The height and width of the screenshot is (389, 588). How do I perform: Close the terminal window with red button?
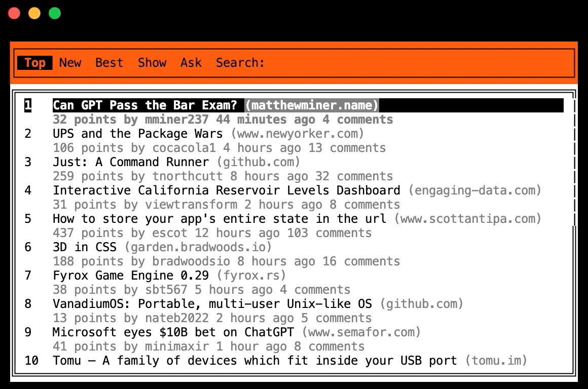[x=14, y=13]
